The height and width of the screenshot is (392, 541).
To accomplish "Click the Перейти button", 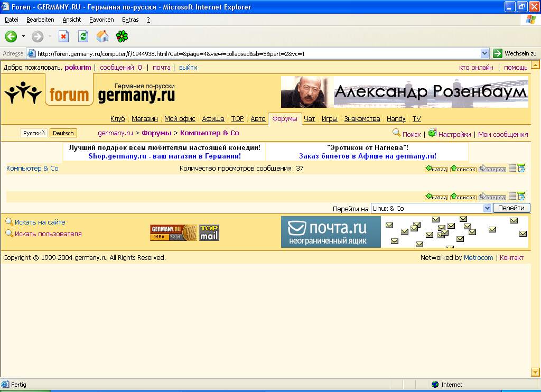I will pos(511,208).
